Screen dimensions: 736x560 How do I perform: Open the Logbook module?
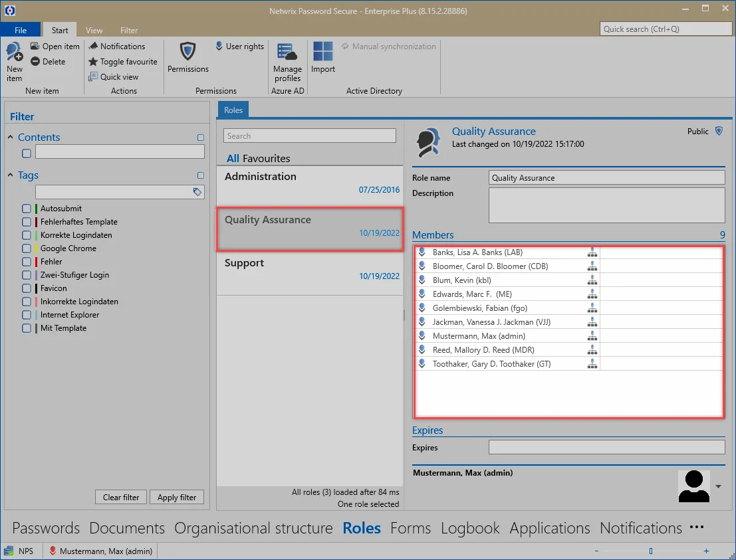point(470,528)
